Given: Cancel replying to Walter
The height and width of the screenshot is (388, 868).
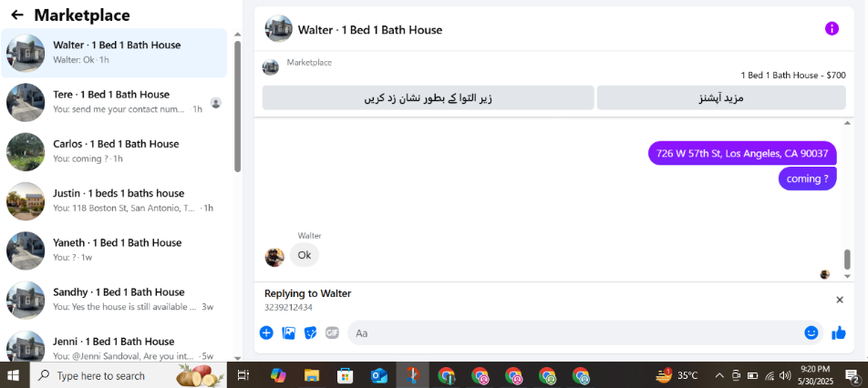Looking at the screenshot, I should point(839,300).
